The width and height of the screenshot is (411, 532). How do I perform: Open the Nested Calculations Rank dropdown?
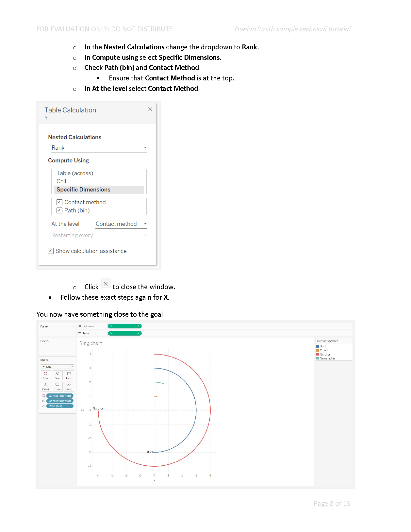tap(99, 148)
